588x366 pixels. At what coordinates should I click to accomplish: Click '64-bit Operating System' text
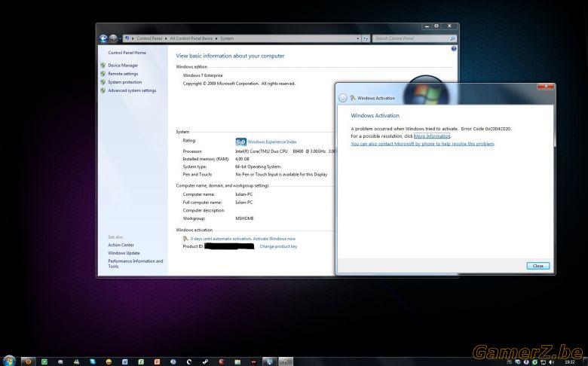pos(258,166)
